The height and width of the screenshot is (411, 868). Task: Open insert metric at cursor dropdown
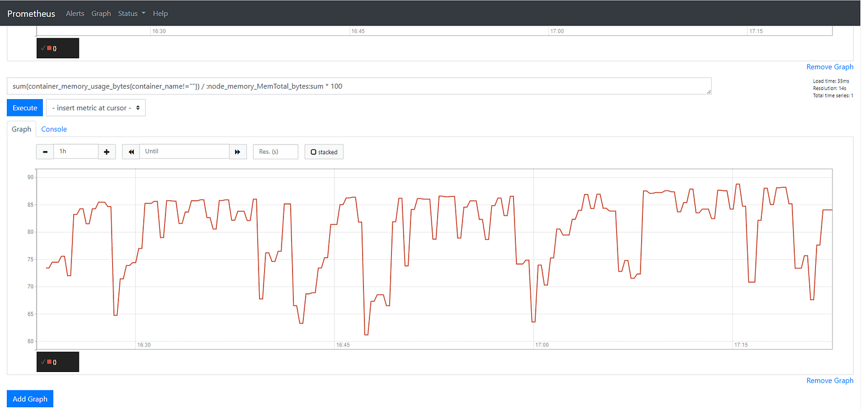point(96,108)
